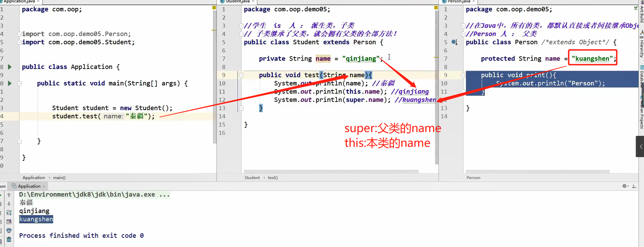
Task: Click the fold end marker of main method
Action: (x=19, y=141)
